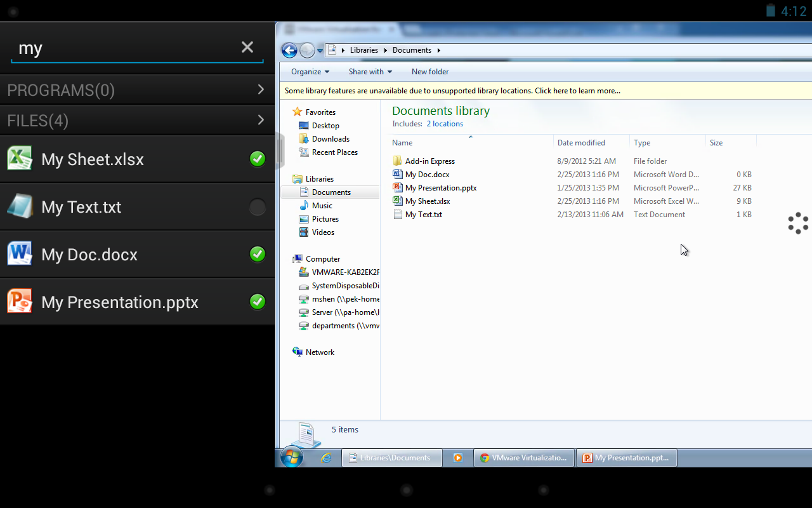Sort files by the Name column header
This screenshot has height=508, width=812.
402,142
